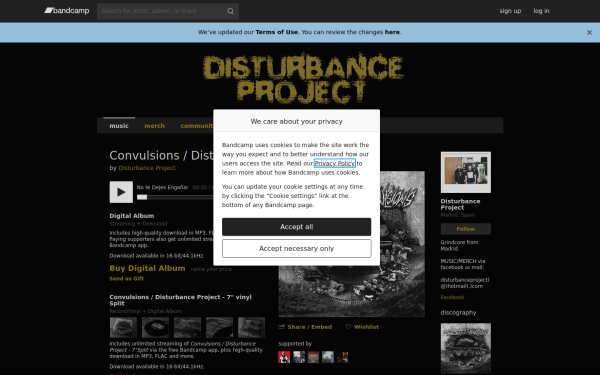
Task: Open the Privacy Policy link
Action: [335, 163]
